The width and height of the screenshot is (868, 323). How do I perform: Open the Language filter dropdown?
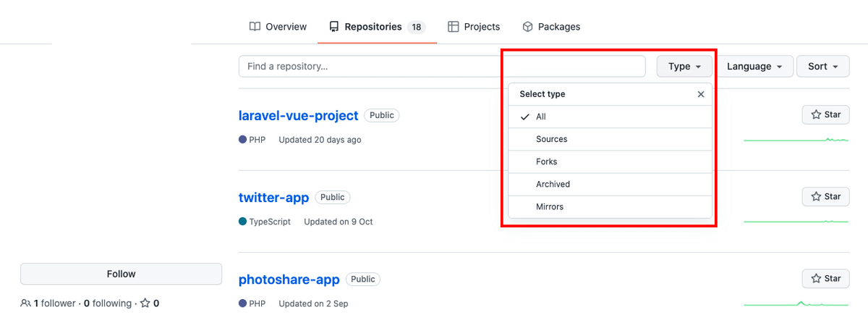[x=755, y=66]
